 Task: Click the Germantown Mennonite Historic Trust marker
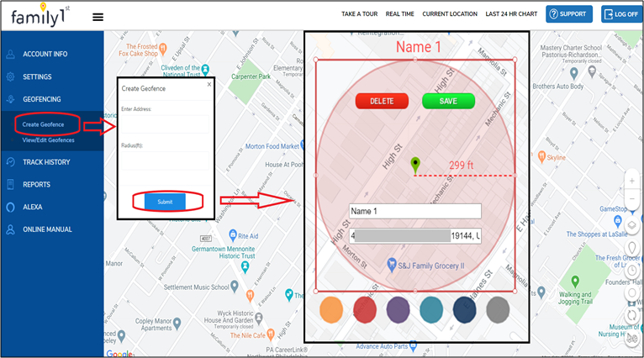click(x=245, y=267)
